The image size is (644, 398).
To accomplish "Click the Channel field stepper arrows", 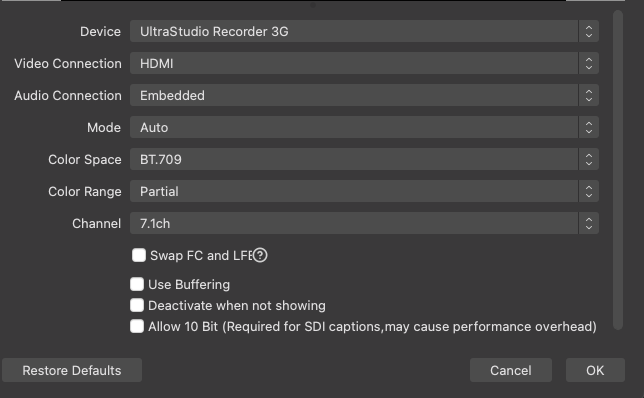I will pos(589,223).
